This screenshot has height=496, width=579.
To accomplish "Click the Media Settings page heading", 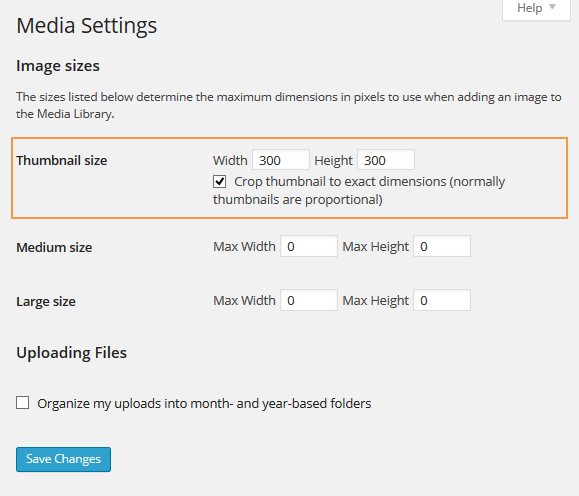I will (87, 26).
